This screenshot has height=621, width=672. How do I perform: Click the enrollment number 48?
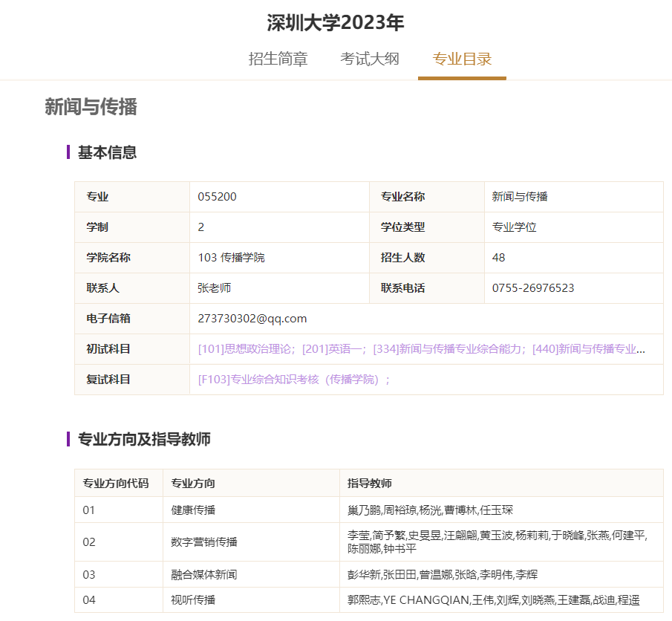point(498,258)
